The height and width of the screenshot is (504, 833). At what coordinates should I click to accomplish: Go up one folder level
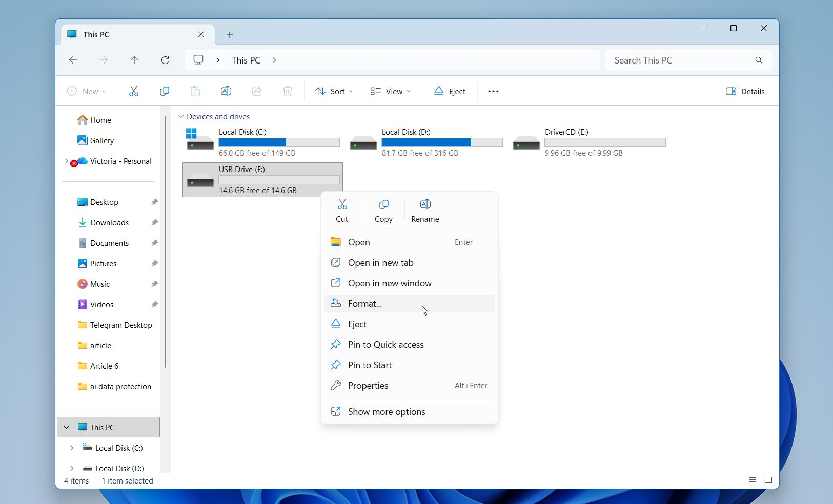pos(134,60)
